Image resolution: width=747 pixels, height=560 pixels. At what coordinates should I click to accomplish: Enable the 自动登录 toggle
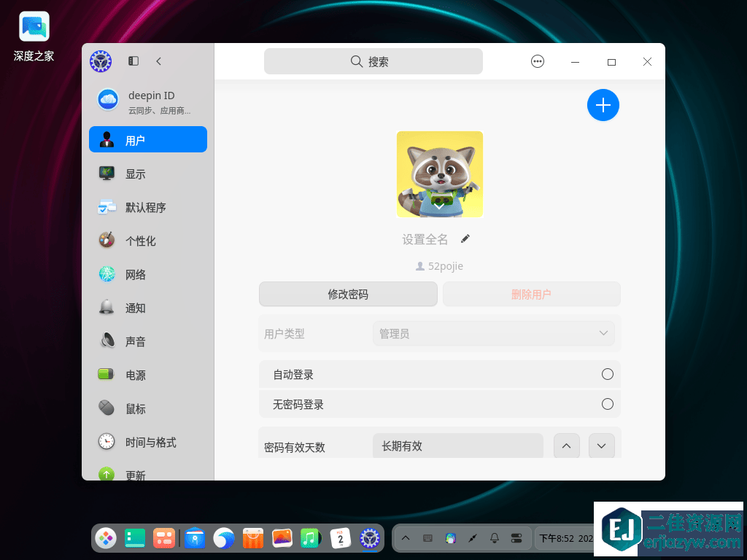click(607, 375)
